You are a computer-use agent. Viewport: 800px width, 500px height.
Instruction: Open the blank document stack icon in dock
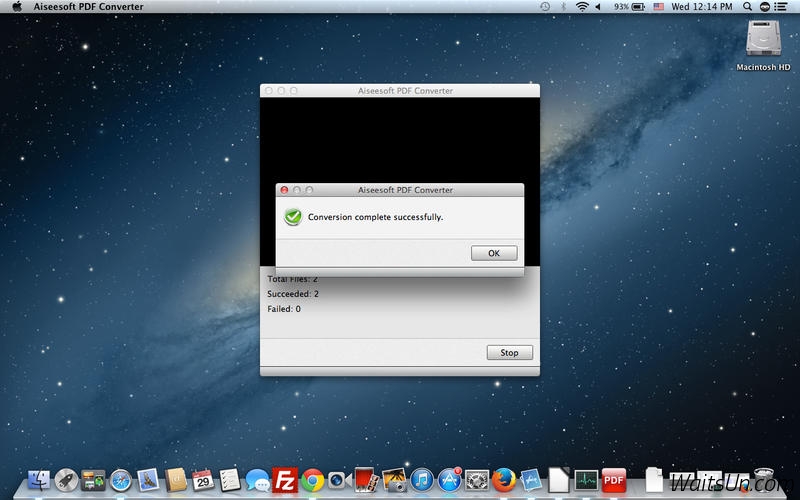click(x=654, y=481)
